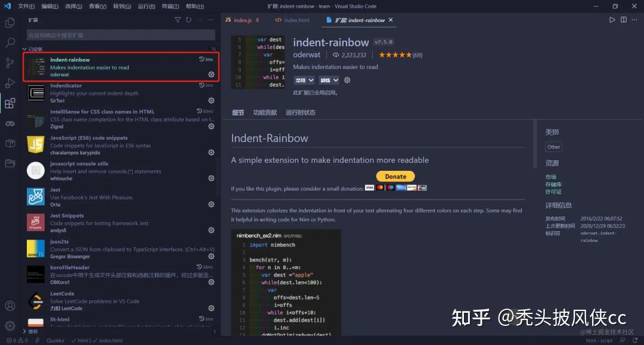Click the manage gear for Indenticator row
This screenshot has height=345, width=644.
pyautogui.click(x=211, y=100)
